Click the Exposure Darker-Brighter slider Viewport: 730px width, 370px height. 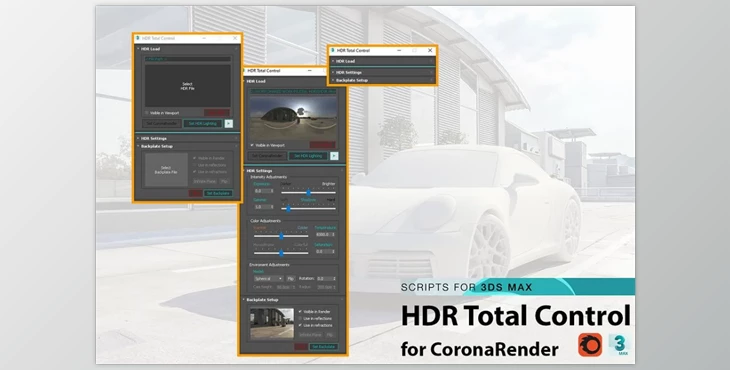coord(308,192)
